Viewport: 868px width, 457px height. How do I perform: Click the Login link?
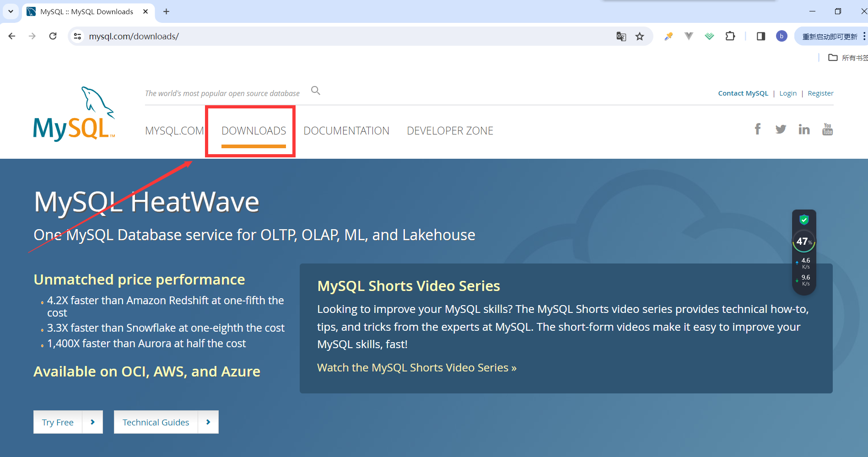[x=788, y=93]
